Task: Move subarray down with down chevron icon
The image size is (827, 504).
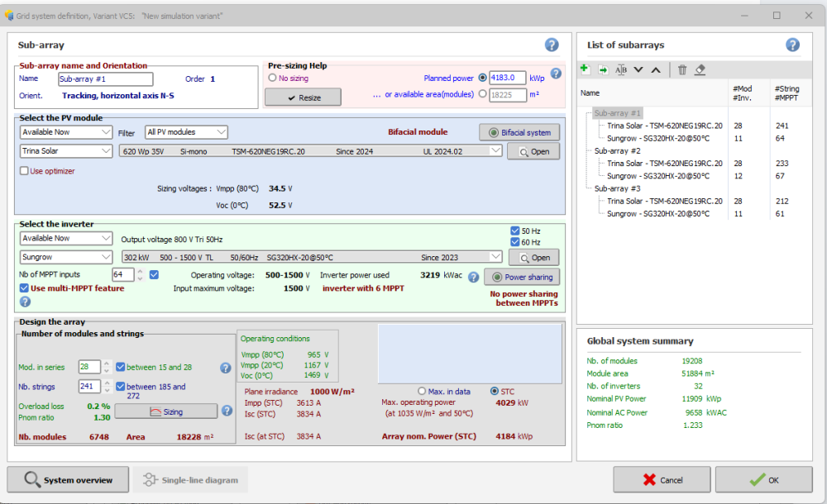Action: point(638,70)
